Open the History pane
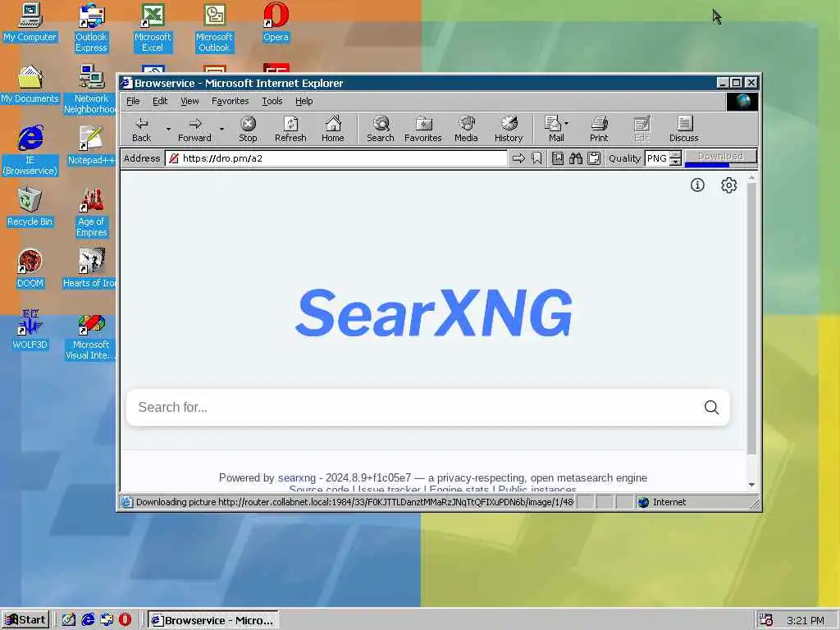 (509, 130)
